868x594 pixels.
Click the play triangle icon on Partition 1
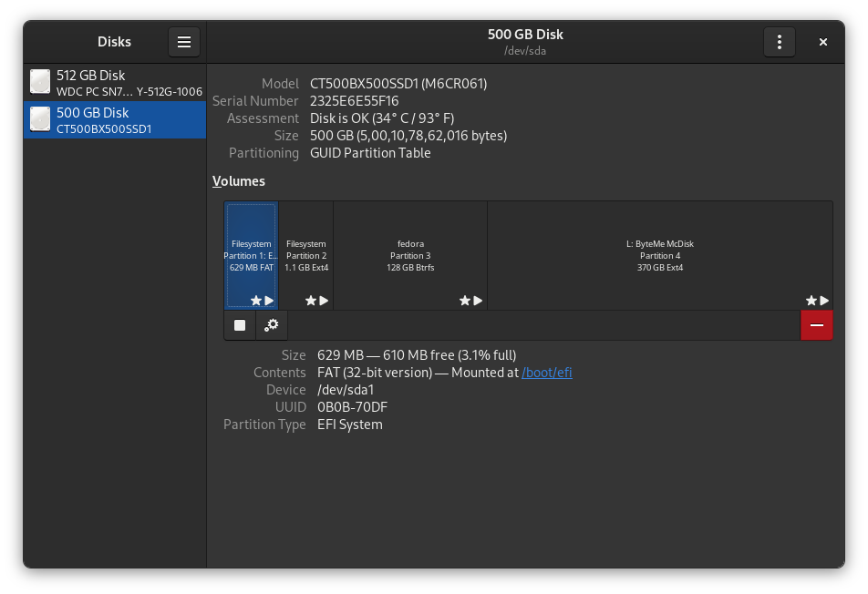tap(269, 301)
